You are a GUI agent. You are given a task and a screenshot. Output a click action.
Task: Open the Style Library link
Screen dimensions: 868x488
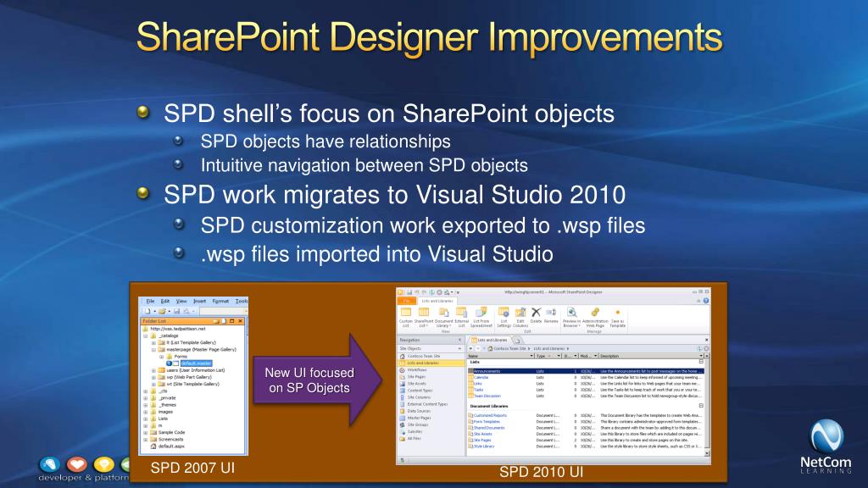click(484, 446)
